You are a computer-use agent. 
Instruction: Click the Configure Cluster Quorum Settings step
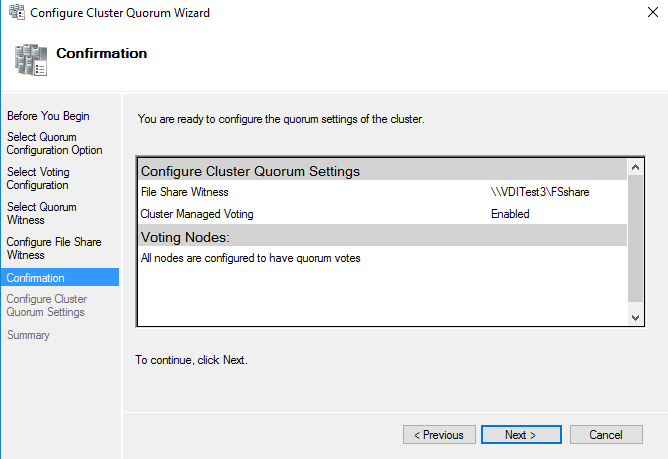[47, 306]
